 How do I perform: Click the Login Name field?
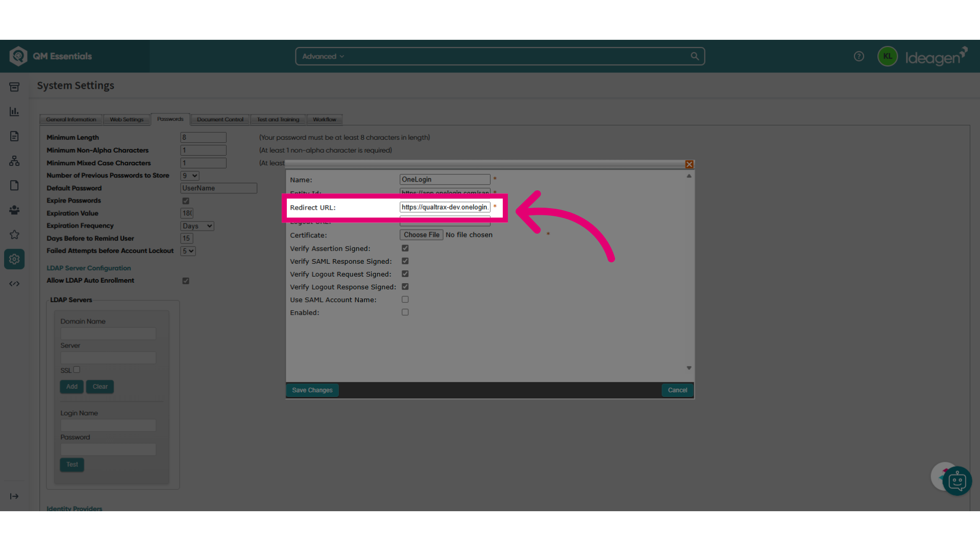pyautogui.click(x=108, y=425)
